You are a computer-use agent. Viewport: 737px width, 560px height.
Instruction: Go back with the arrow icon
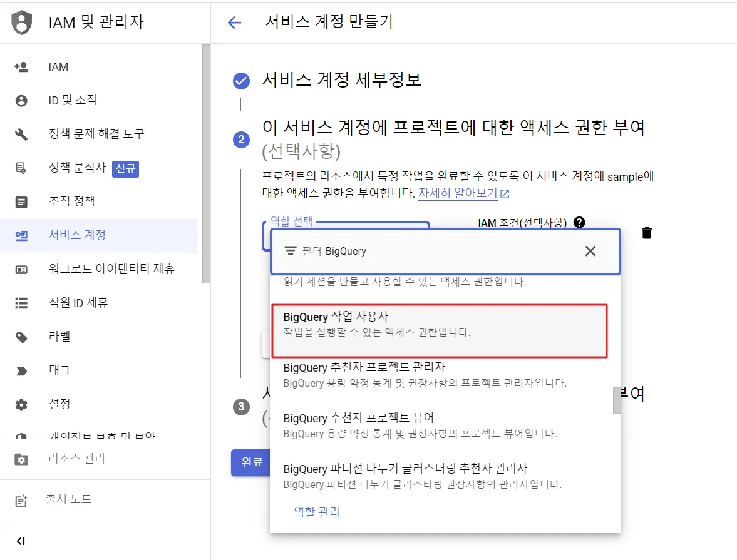[x=234, y=23]
